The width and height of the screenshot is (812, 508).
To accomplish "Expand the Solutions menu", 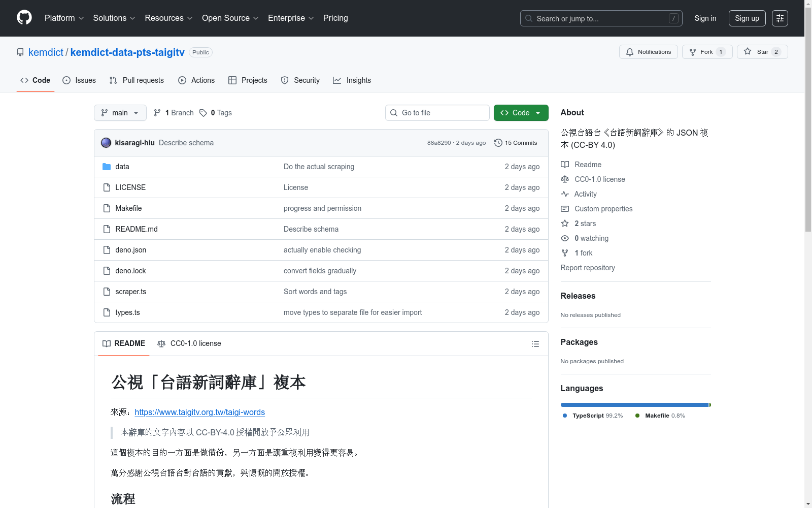I will tap(114, 18).
